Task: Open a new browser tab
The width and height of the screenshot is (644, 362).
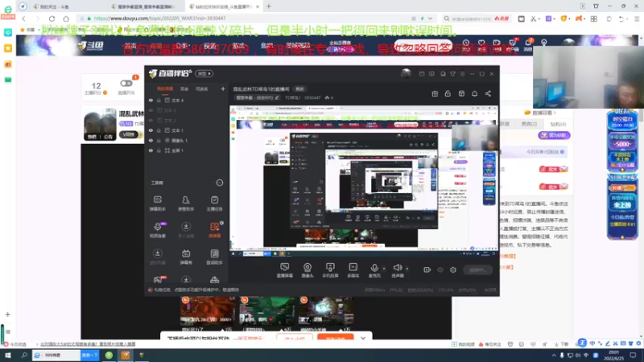Action: point(269,6)
